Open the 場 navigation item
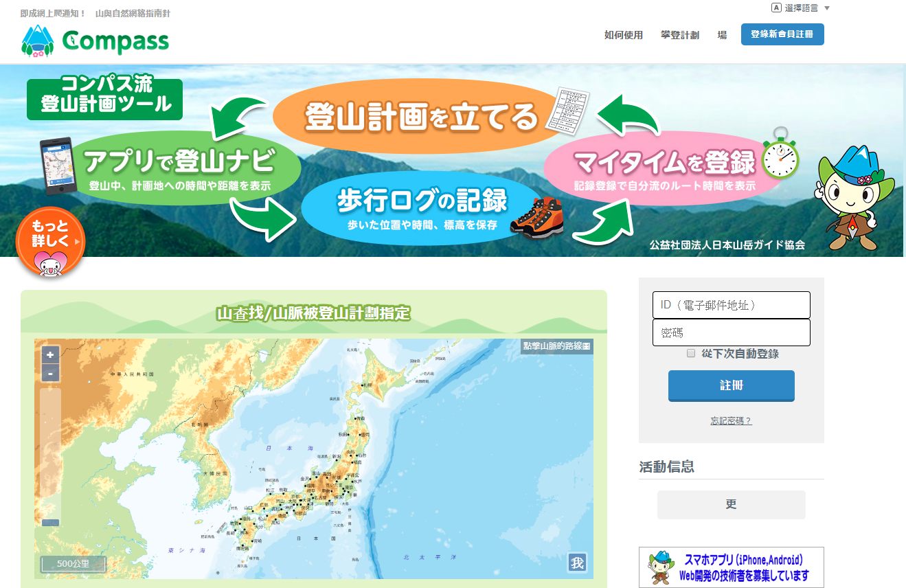Viewport: 906px width, 588px height. (722, 34)
